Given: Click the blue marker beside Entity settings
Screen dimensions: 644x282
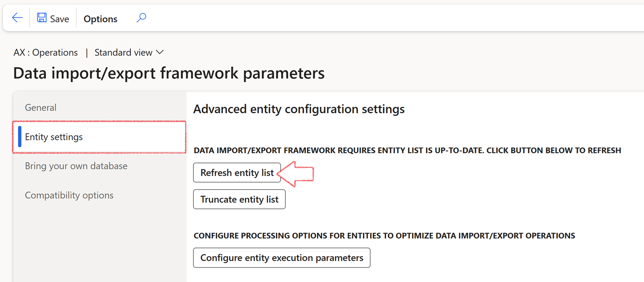Looking at the screenshot, I should pos(20,137).
